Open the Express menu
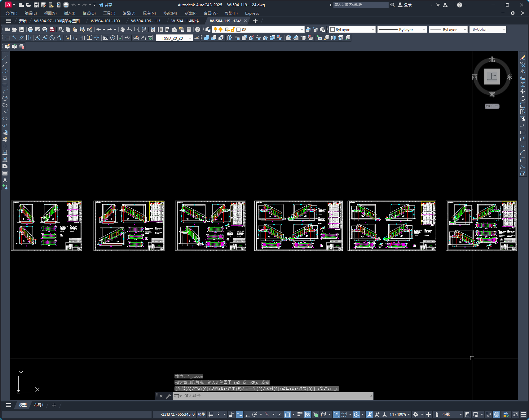 (252, 13)
